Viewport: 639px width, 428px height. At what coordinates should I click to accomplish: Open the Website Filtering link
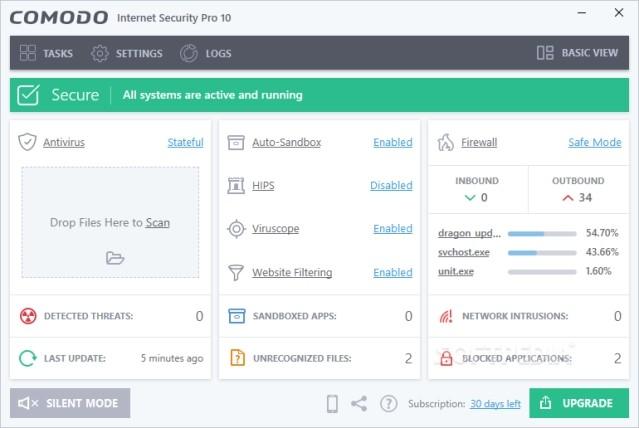click(x=292, y=272)
